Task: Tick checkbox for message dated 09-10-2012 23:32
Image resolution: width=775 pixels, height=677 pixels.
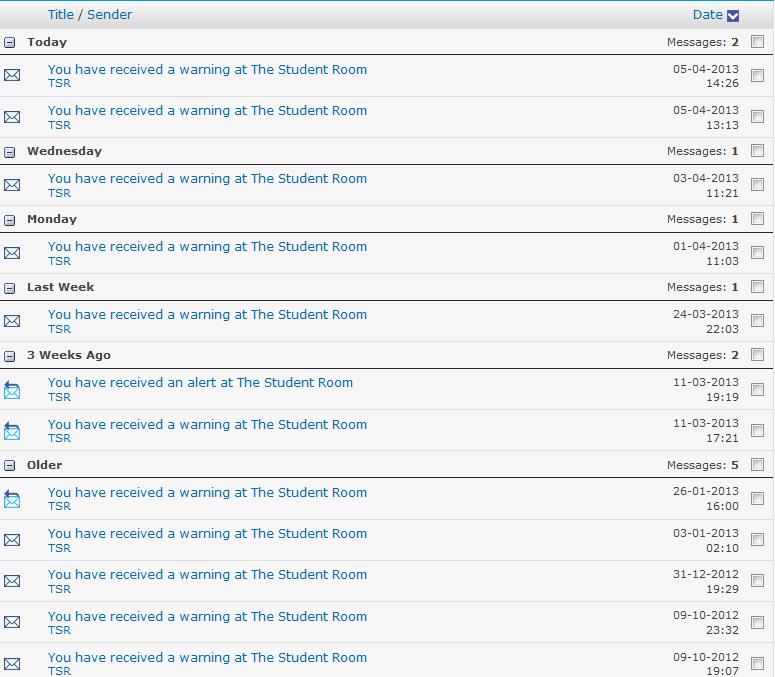Action: (x=757, y=622)
